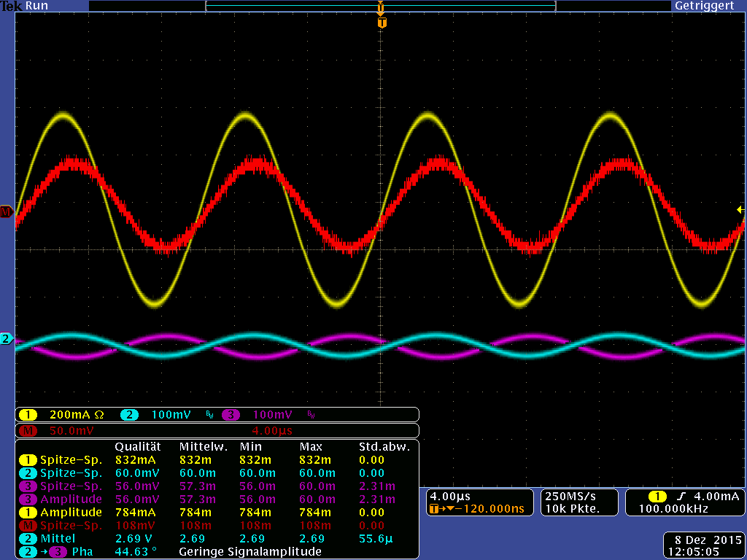Click the Std.abw. column header
The width and height of the screenshot is (747, 560).
tap(384, 447)
